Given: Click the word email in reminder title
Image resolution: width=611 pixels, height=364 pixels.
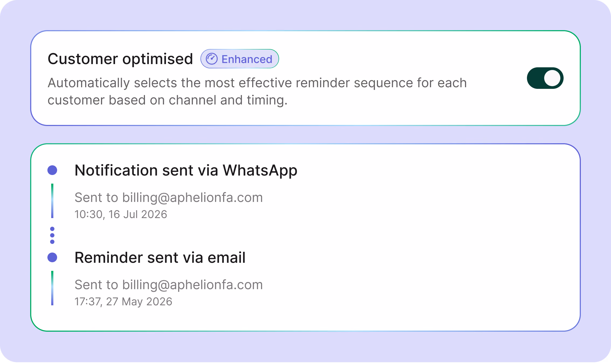Looking at the screenshot, I should tap(227, 258).
